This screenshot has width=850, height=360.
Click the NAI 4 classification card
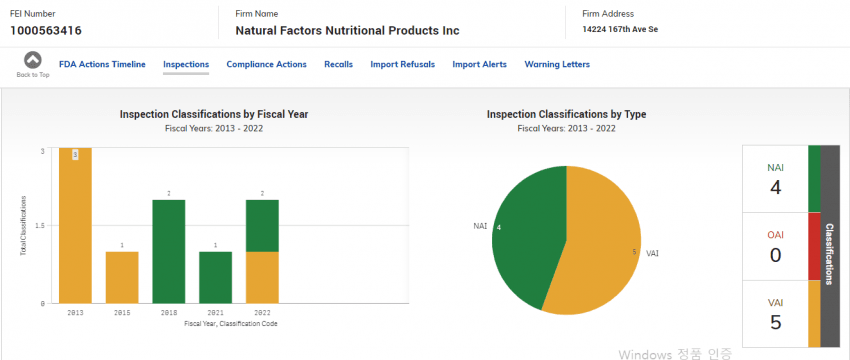click(775, 179)
